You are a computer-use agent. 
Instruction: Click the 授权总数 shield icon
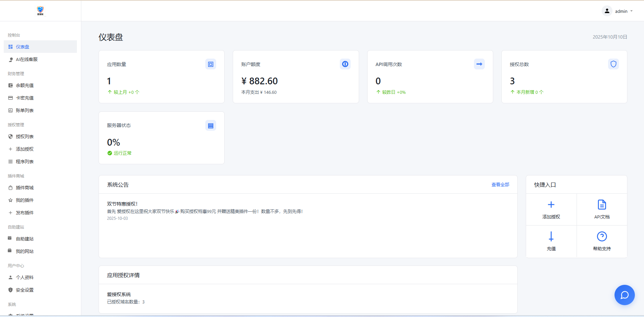click(613, 64)
